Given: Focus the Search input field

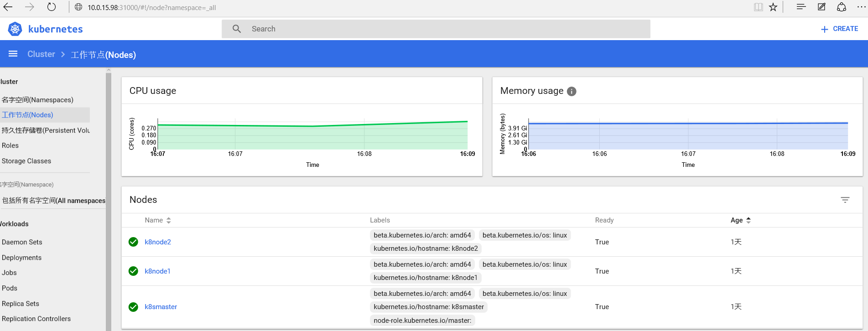Looking at the screenshot, I should point(436,29).
